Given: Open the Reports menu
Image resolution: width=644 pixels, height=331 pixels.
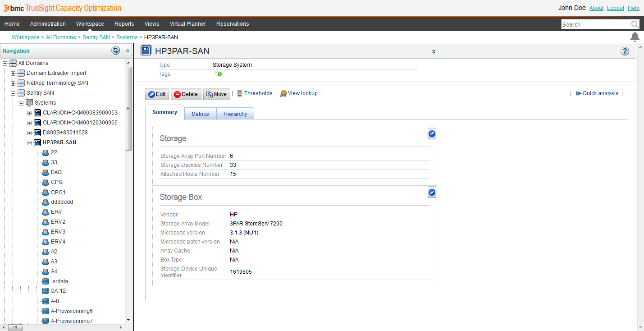Looking at the screenshot, I should 124,24.
